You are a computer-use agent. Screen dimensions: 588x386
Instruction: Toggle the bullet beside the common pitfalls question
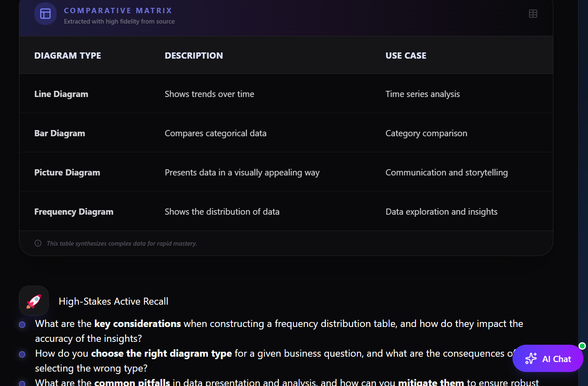pos(22,383)
